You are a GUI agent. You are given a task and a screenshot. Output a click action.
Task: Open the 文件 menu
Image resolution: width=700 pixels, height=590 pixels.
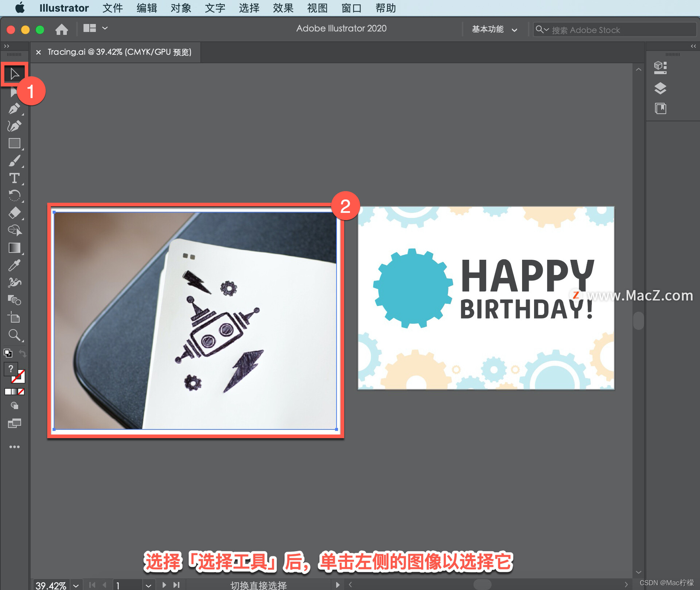(x=113, y=8)
